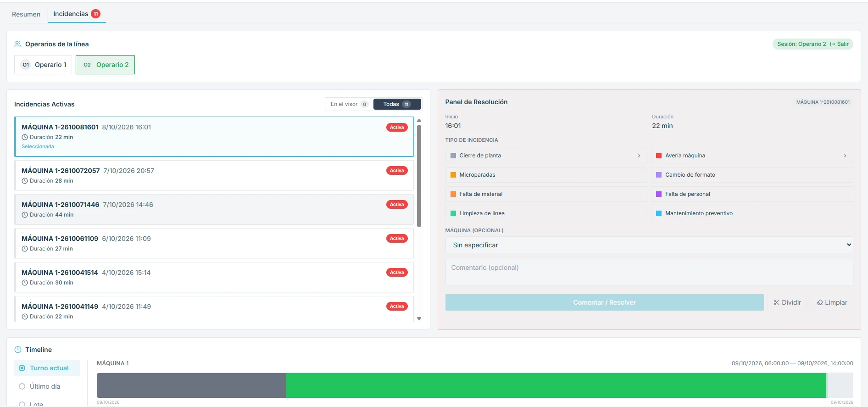Click the incident list scroll down arrow
This screenshot has height=407, width=868.
pyautogui.click(x=419, y=318)
